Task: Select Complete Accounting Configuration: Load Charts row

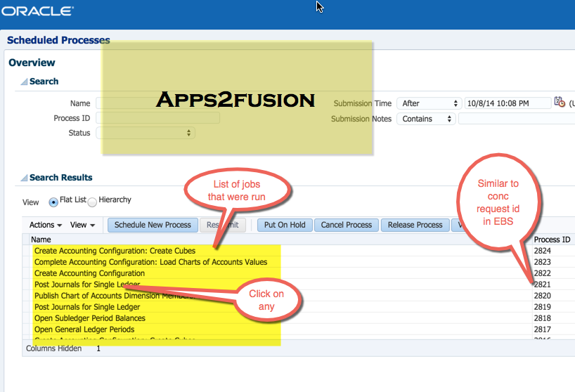Action: (x=150, y=262)
